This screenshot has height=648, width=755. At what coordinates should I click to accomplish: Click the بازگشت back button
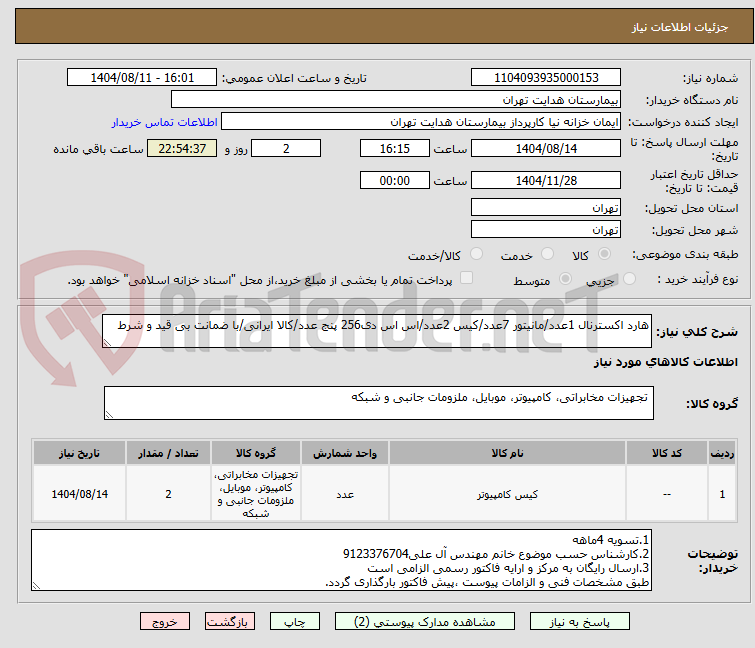coord(230,622)
